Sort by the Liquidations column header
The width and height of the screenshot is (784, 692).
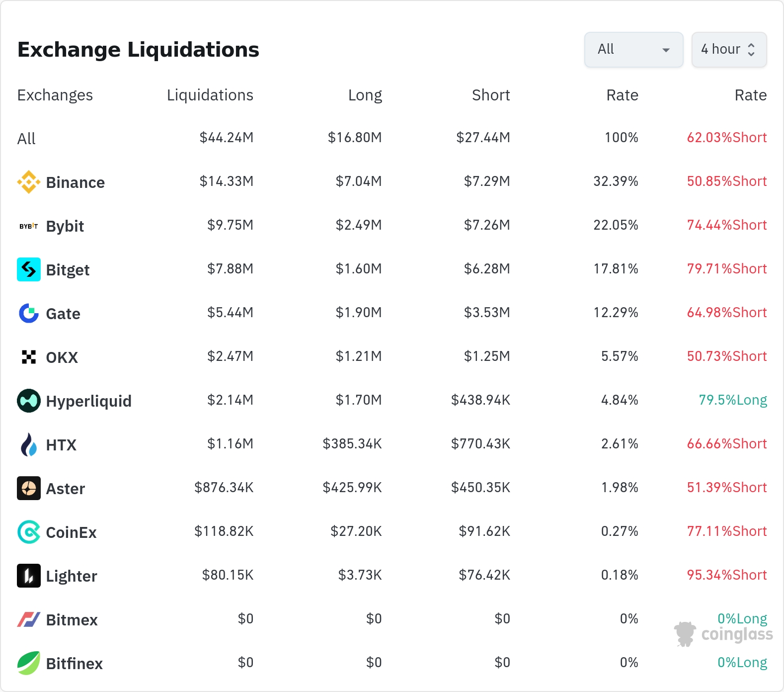[210, 95]
